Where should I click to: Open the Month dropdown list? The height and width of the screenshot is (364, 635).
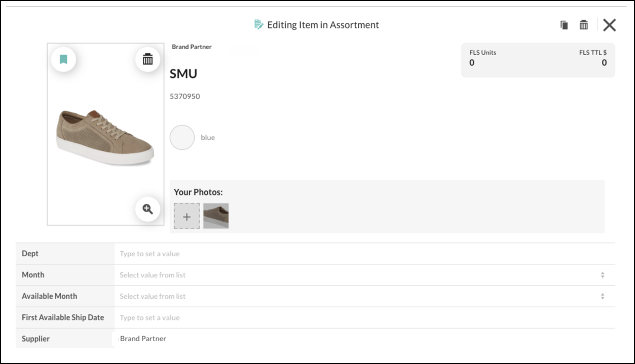tap(355, 275)
